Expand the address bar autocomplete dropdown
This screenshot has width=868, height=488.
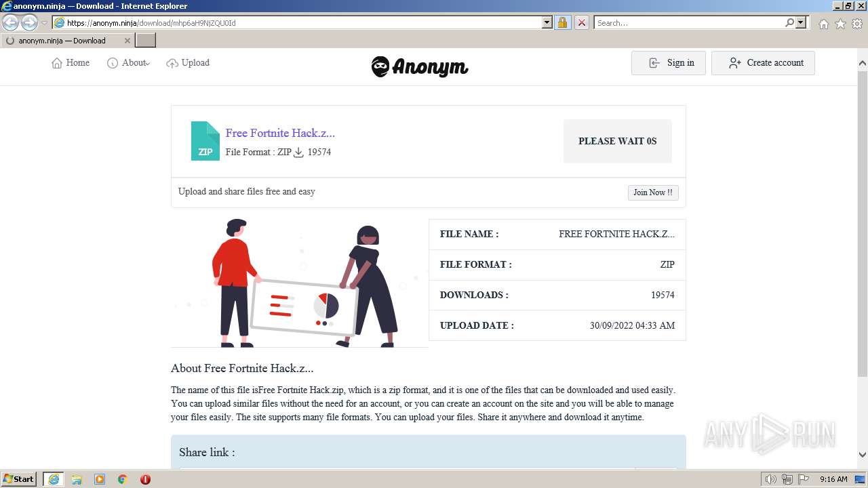[547, 22]
